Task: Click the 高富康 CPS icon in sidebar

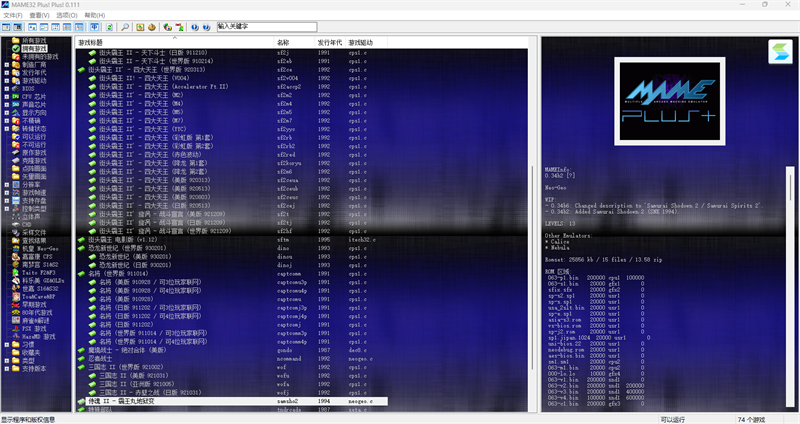Action: point(16,257)
